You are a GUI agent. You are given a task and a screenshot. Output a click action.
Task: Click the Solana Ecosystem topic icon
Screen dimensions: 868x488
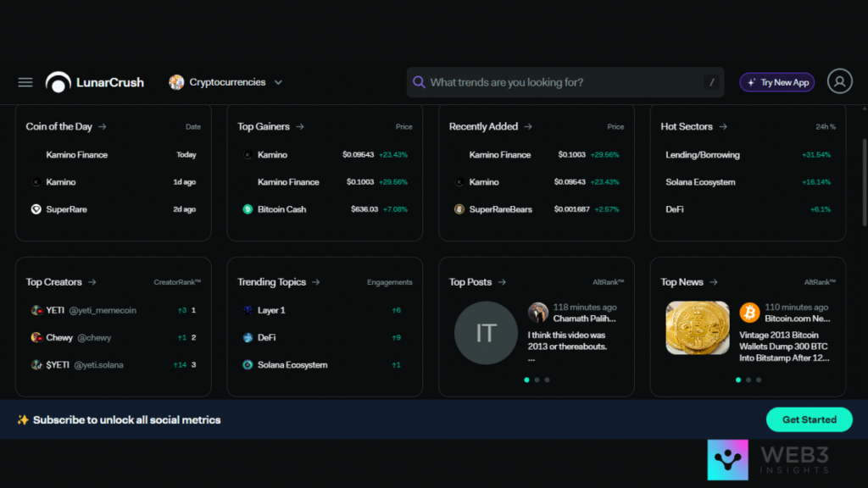click(248, 364)
